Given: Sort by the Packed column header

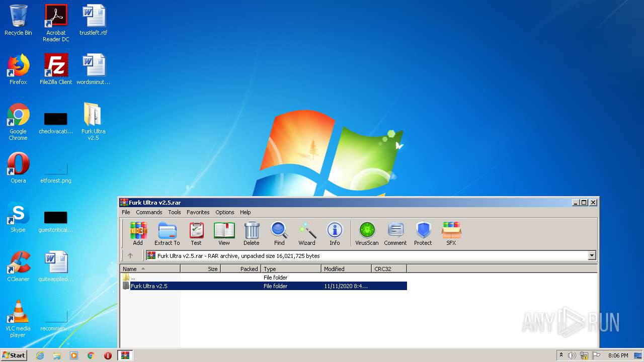Looking at the screenshot, I should tap(240, 269).
